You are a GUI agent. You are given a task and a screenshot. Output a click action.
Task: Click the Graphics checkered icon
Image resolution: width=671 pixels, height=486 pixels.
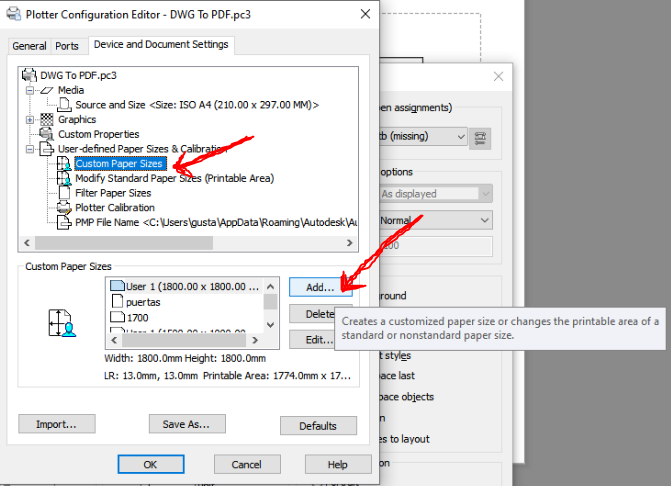coord(47,119)
